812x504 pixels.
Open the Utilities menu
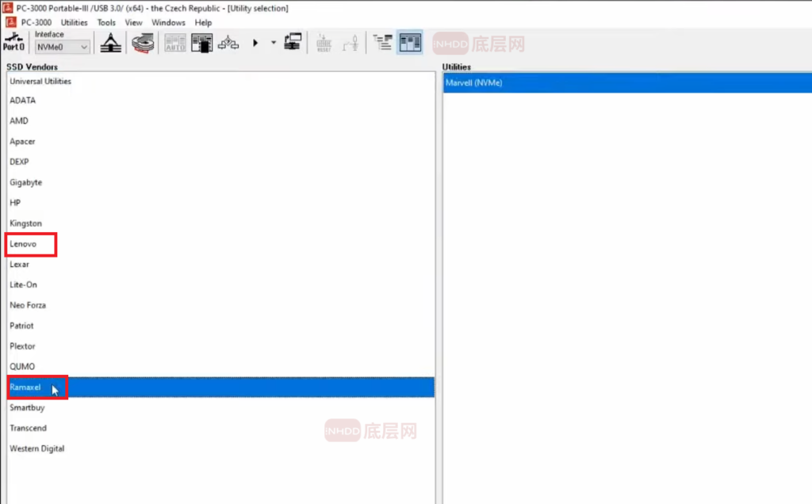click(74, 23)
